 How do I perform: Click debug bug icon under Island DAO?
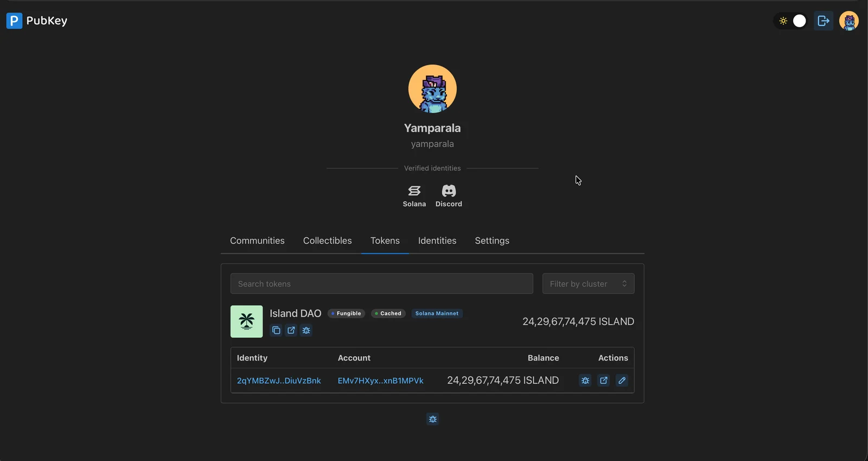[307, 330]
